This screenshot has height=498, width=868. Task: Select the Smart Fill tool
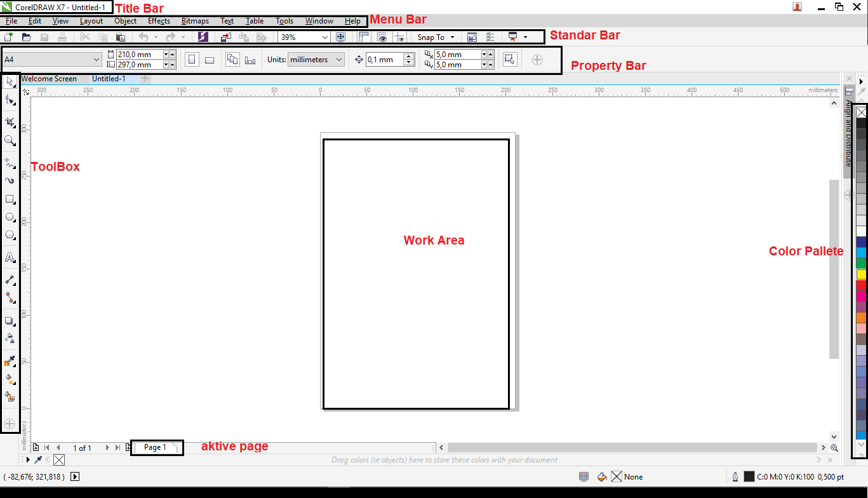point(10,396)
